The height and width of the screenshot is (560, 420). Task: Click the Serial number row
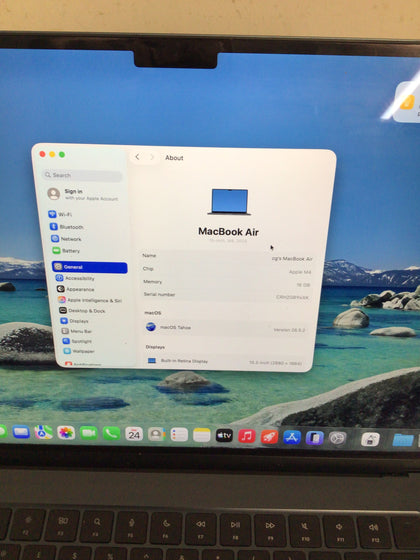pyautogui.click(x=226, y=296)
